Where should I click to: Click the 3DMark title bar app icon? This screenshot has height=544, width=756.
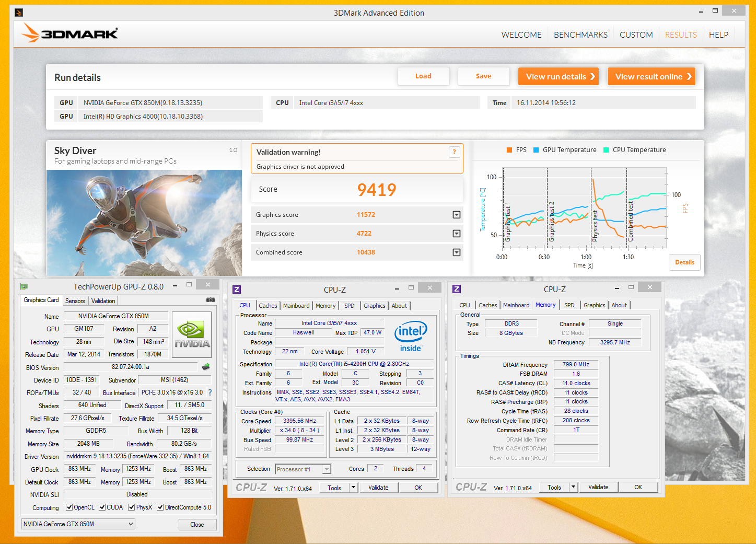click(19, 13)
